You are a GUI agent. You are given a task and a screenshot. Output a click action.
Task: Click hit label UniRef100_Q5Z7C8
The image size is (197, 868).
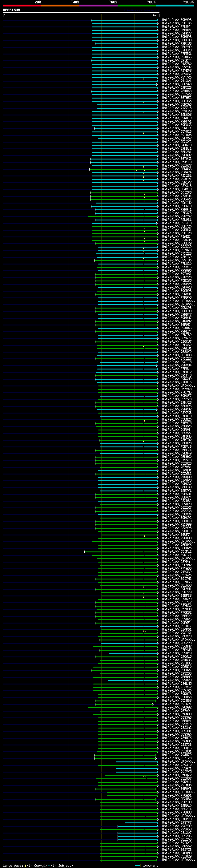point(177,511)
